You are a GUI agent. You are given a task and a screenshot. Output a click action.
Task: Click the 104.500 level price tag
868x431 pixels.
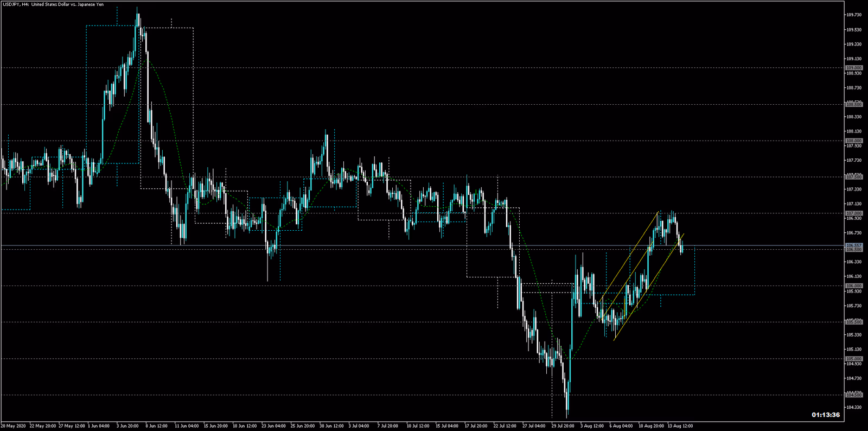[x=854, y=395]
